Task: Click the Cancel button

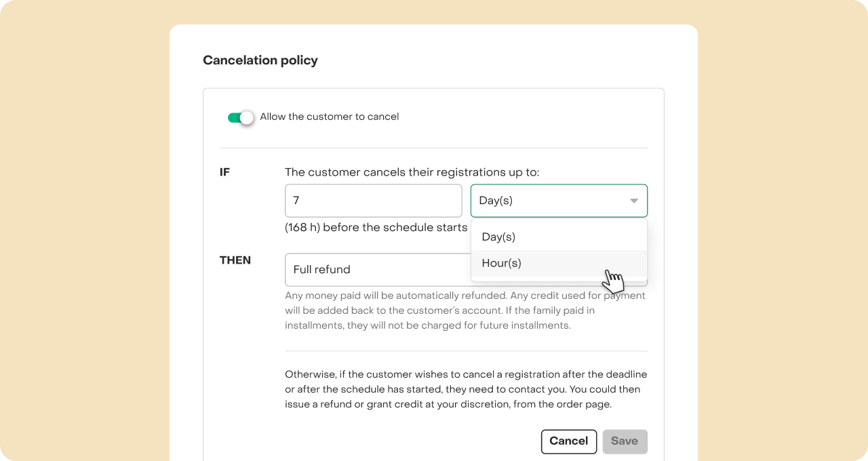Action: click(x=569, y=441)
